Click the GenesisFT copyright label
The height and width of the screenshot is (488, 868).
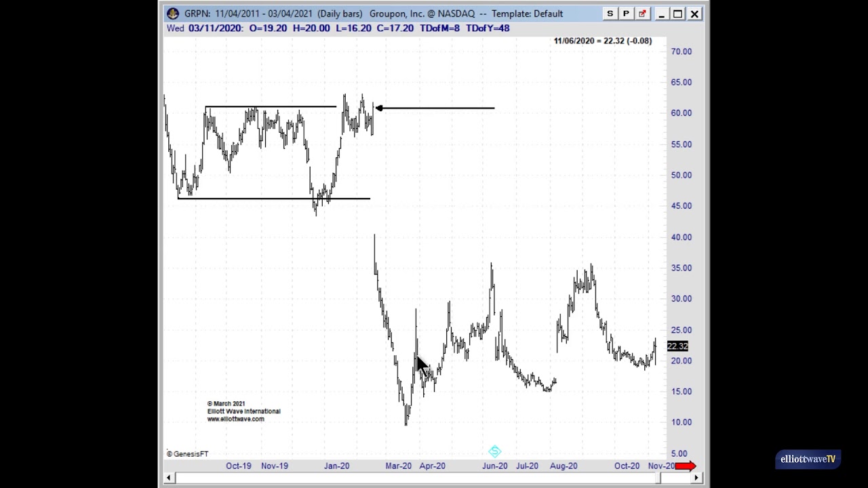pos(188,454)
